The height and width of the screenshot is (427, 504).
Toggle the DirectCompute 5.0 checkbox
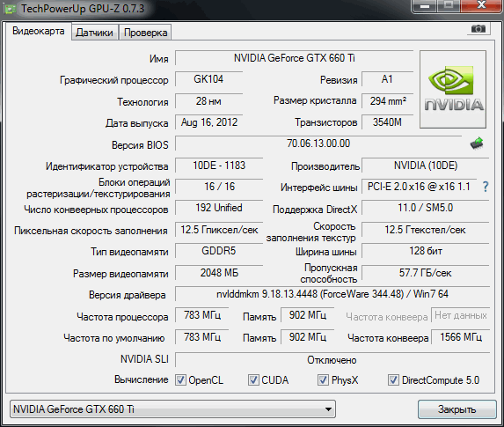[x=393, y=380]
